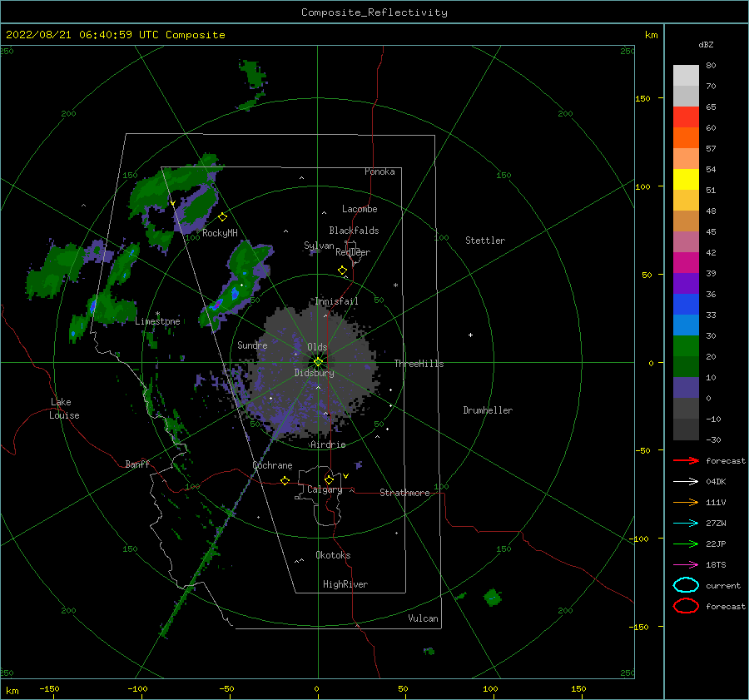Click the Strathmore label

pyautogui.click(x=404, y=493)
